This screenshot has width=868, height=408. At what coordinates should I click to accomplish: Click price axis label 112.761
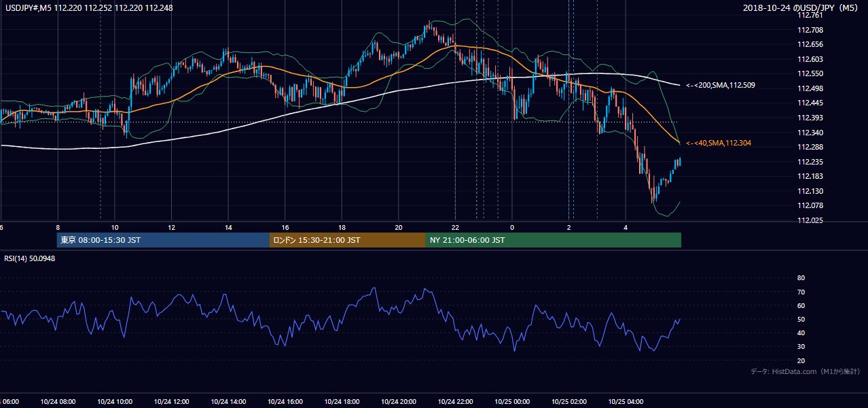click(x=810, y=15)
